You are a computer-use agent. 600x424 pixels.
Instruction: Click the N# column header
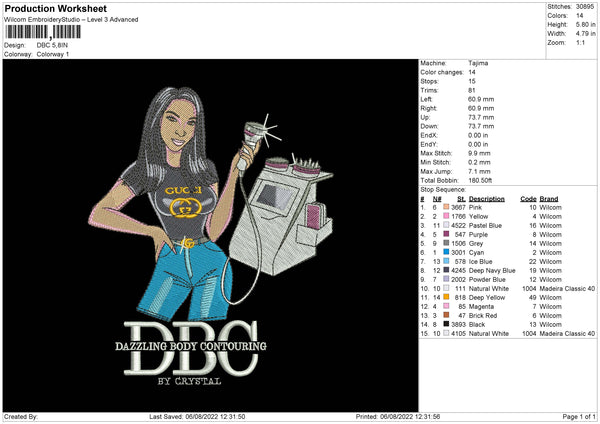(x=437, y=199)
